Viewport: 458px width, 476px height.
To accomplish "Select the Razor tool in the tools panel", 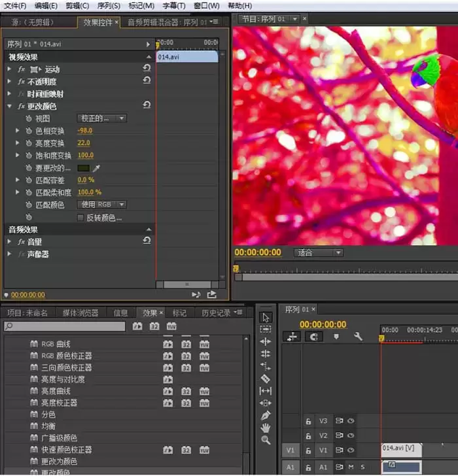I will click(x=265, y=378).
